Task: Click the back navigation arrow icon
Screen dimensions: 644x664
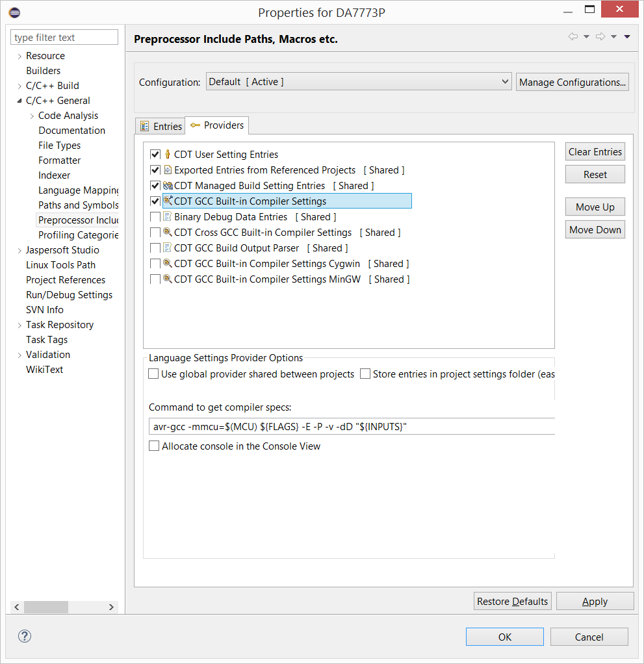Action: [x=573, y=36]
